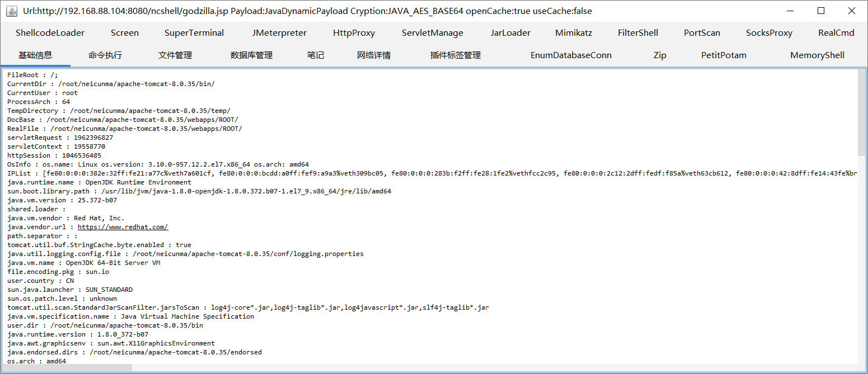
Task: Open the RealCmd tab
Action: click(x=836, y=33)
